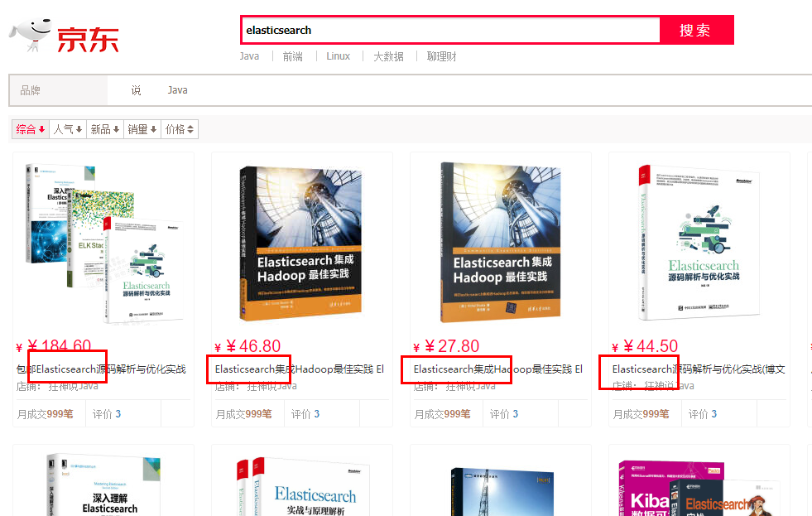812x516 pixels.
Task: Select brand filter 说
Action: [x=136, y=90]
